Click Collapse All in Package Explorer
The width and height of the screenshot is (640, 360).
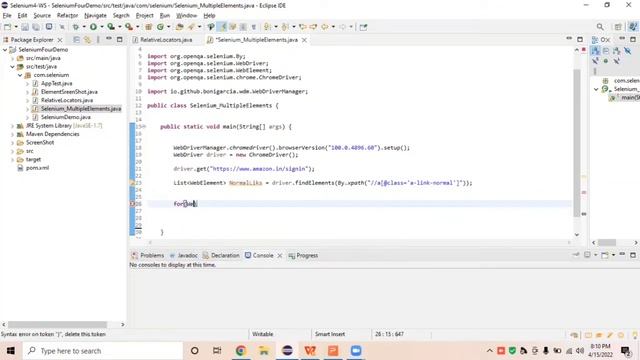76,40
